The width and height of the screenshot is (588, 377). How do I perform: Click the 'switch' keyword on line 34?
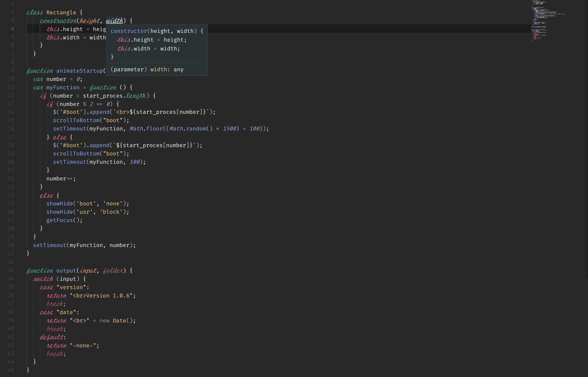pyautogui.click(x=43, y=279)
